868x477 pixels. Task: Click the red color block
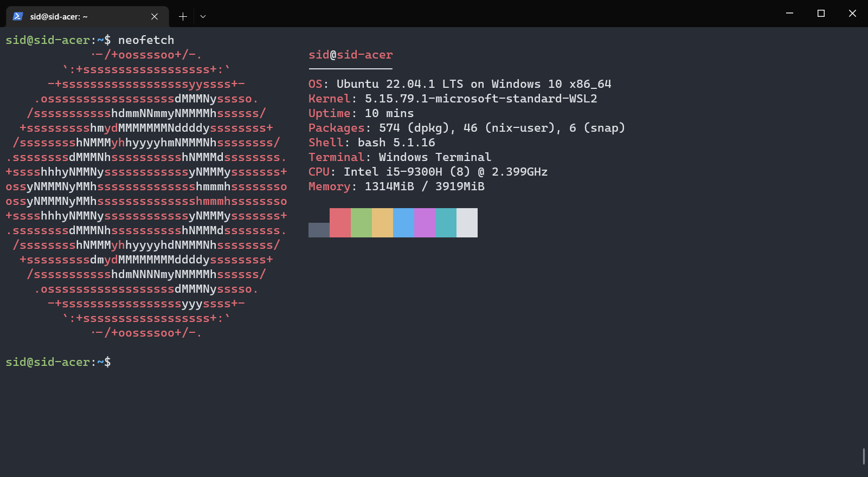coord(340,223)
